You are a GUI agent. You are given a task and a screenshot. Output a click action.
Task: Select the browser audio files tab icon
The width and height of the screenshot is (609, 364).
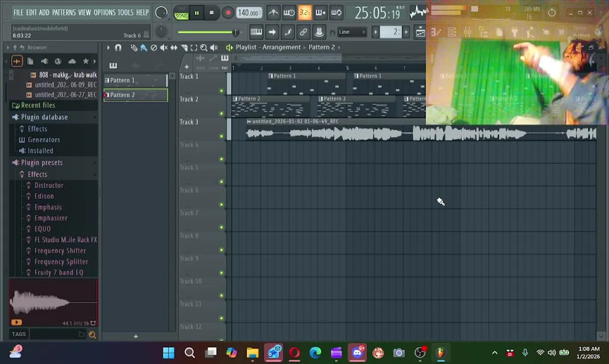pyautogui.click(x=17, y=61)
